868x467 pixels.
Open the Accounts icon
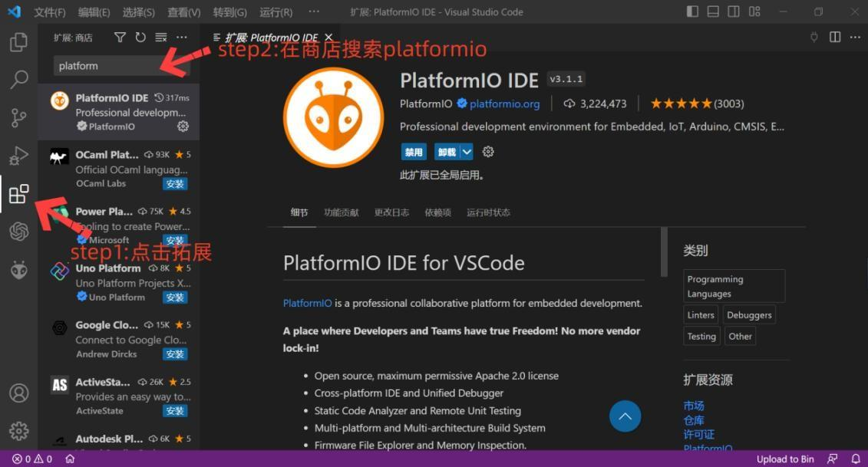[x=18, y=393]
